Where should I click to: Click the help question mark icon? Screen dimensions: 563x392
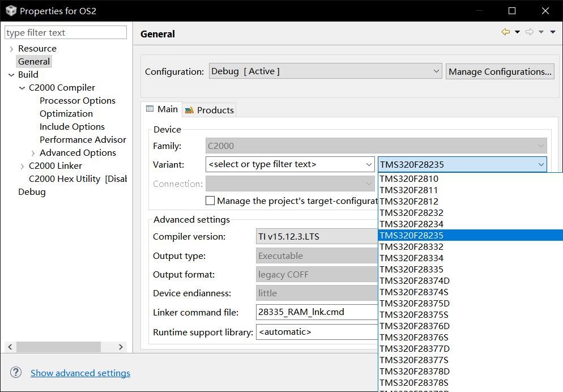[16, 372]
